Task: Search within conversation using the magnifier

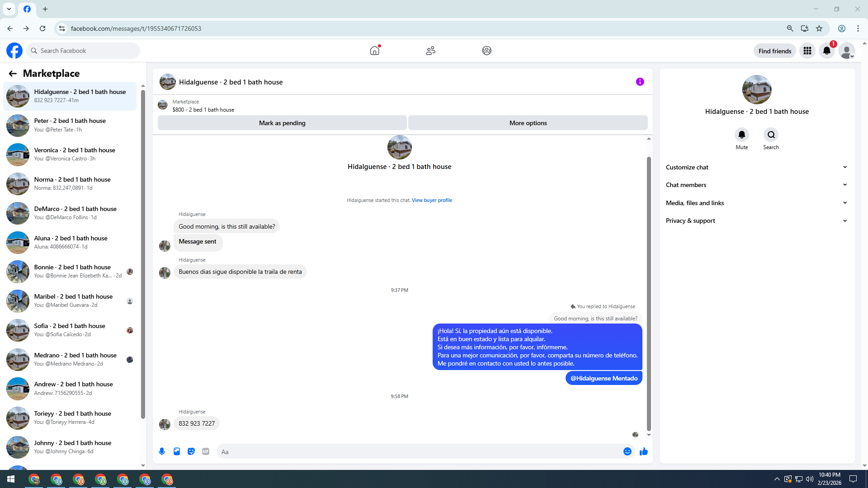Action: point(771,135)
